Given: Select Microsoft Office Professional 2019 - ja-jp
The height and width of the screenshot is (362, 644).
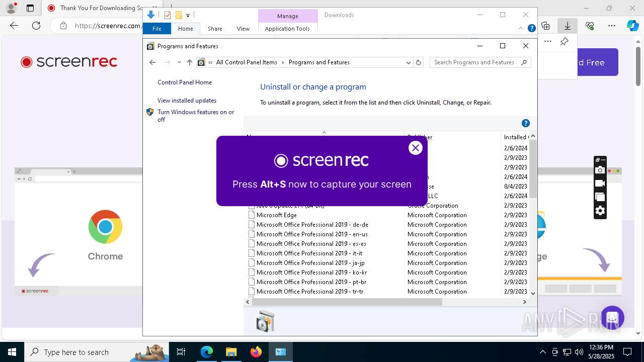Looking at the screenshot, I should click(x=310, y=263).
